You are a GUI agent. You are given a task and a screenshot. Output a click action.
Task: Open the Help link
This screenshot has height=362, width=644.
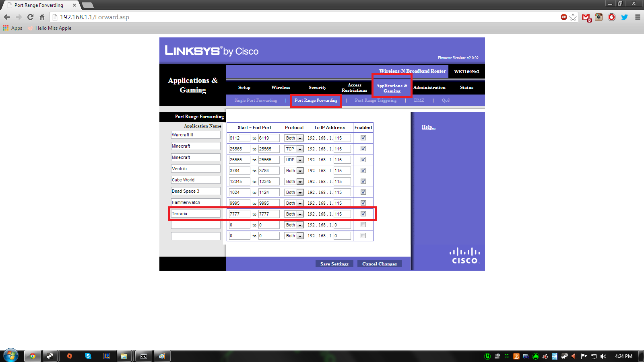429,127
